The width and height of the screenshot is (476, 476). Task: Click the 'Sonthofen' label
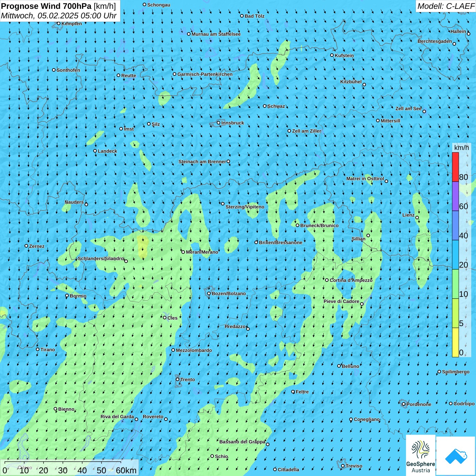[x=68, y=70]
